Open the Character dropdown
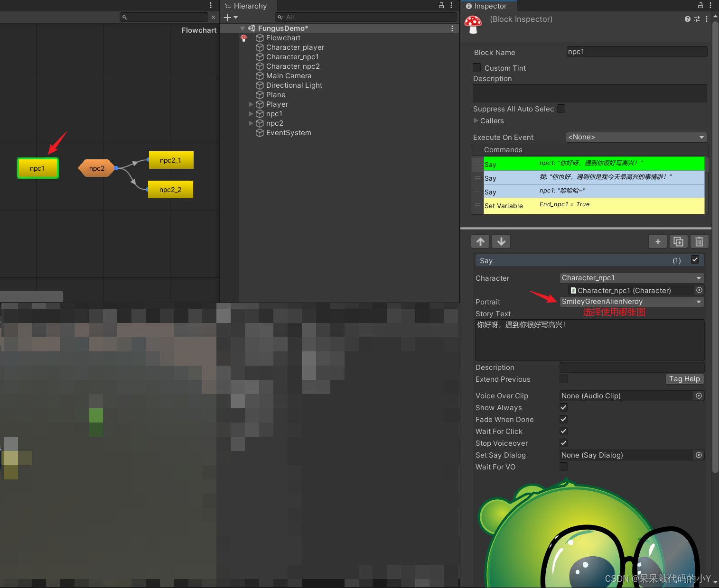 632,278
